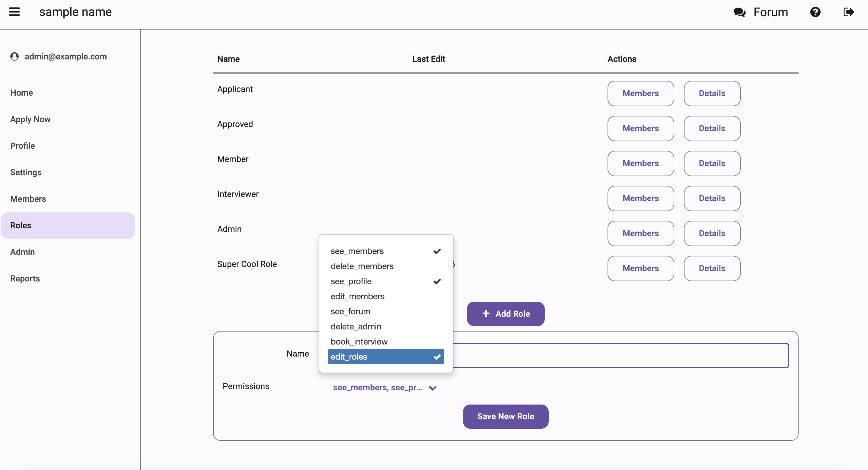Toggle the book_interview permission option
This screenshot has height=470, width=868.
pyautogui.click(x=386, y=341)
